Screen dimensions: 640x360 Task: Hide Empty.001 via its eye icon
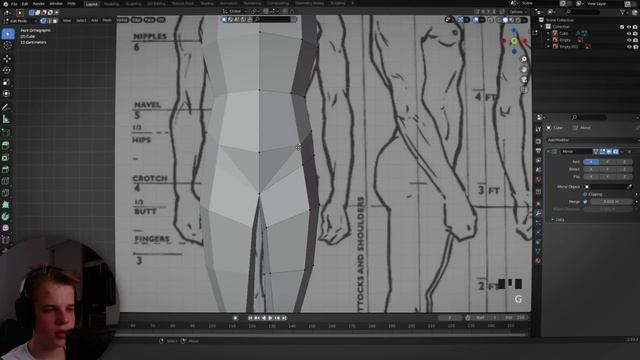pos(629,47)
